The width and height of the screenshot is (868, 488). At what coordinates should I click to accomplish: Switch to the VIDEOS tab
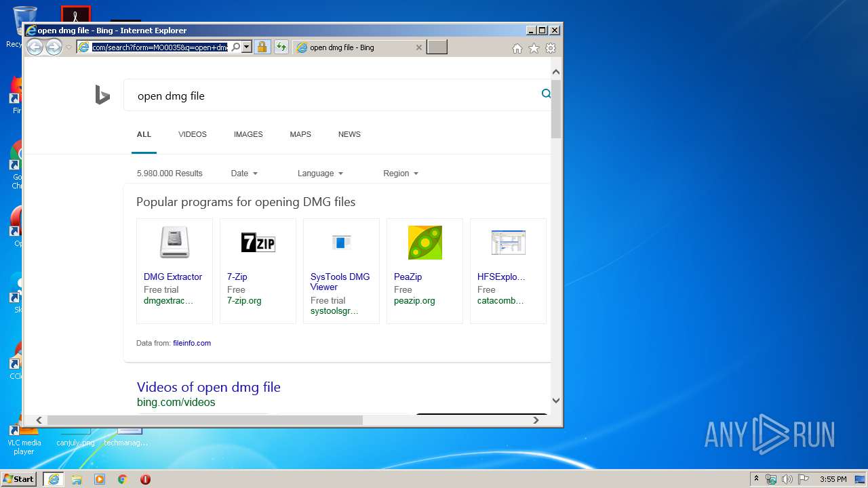(193, 134)
